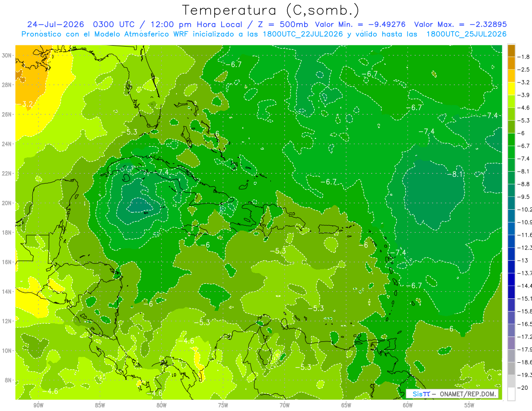Click the '60W' longitude axis label

(408, 405)
